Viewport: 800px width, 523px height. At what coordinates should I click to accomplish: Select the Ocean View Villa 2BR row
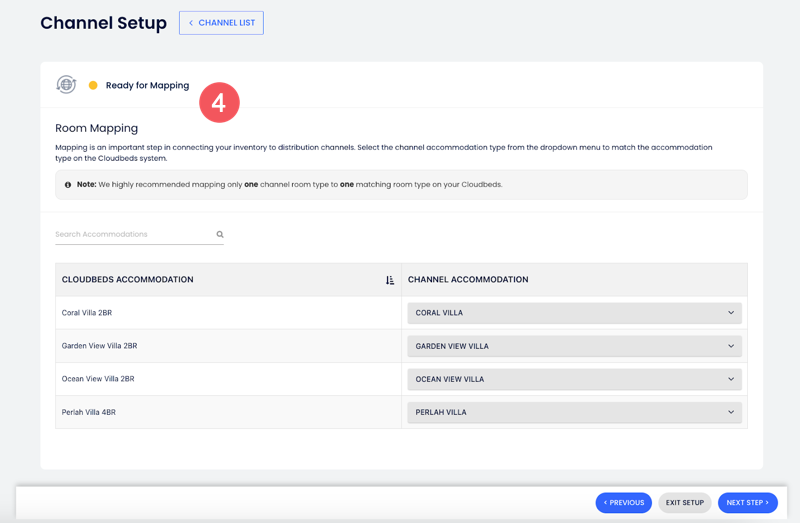pos(98,379)
